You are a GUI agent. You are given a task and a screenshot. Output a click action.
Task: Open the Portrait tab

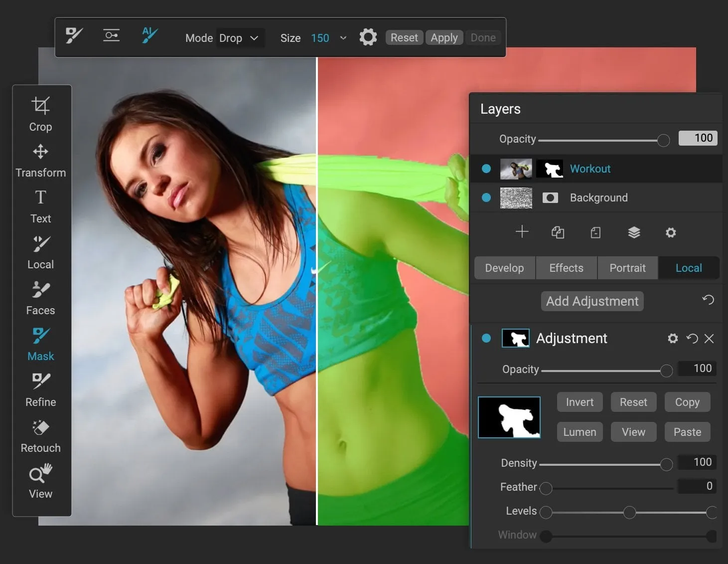(627, 268)
